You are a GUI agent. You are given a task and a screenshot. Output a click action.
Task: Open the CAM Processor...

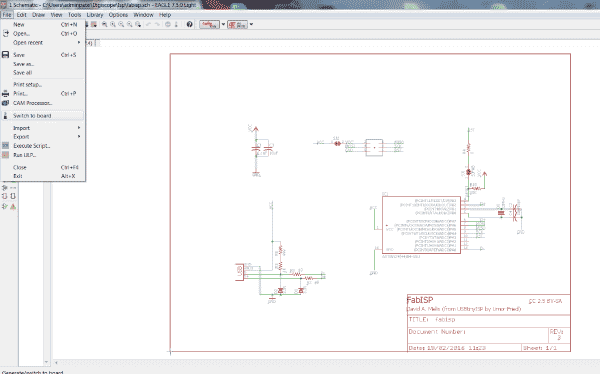[x=42, y=103]
